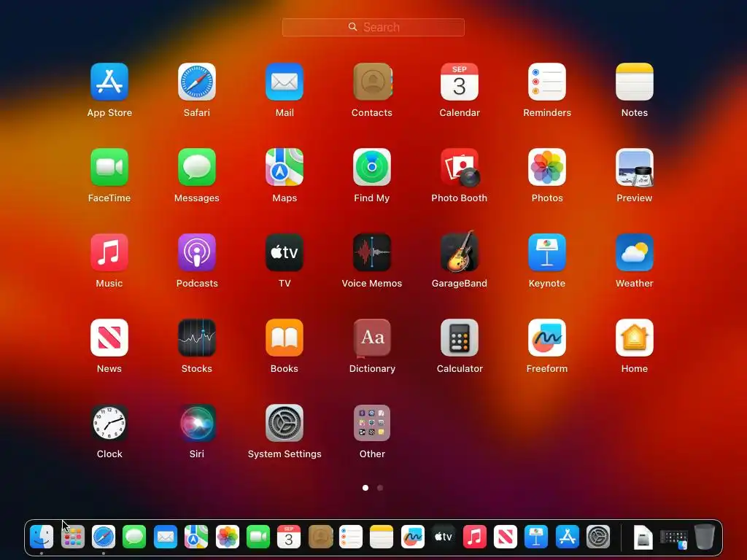
Task: Launch Maps from the Launchpad grid
Action: pos(285,167)
